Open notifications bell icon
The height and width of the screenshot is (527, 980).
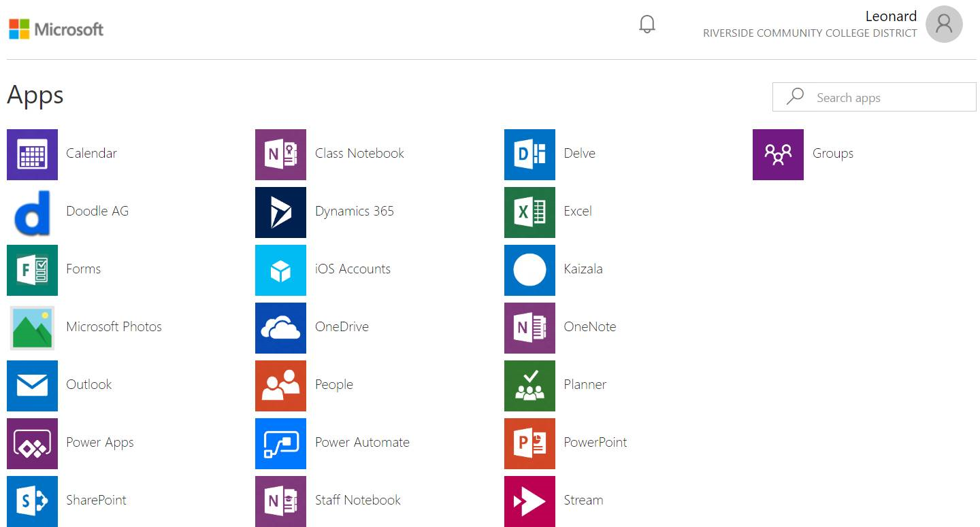647,24
